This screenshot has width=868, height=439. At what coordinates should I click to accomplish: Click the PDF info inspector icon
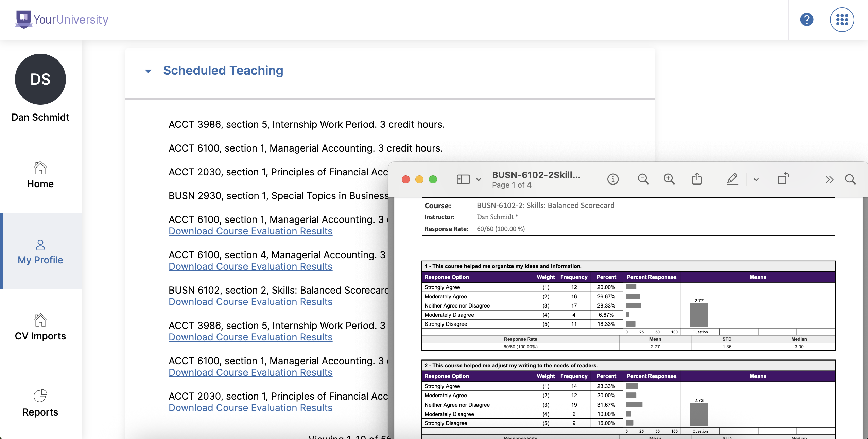(x=613, y=179)
